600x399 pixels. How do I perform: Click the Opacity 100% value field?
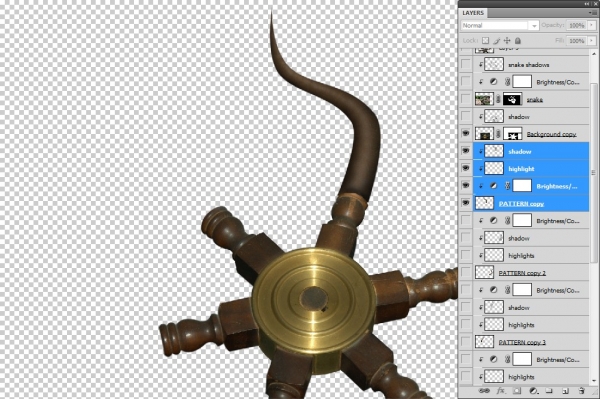(577, 26)
